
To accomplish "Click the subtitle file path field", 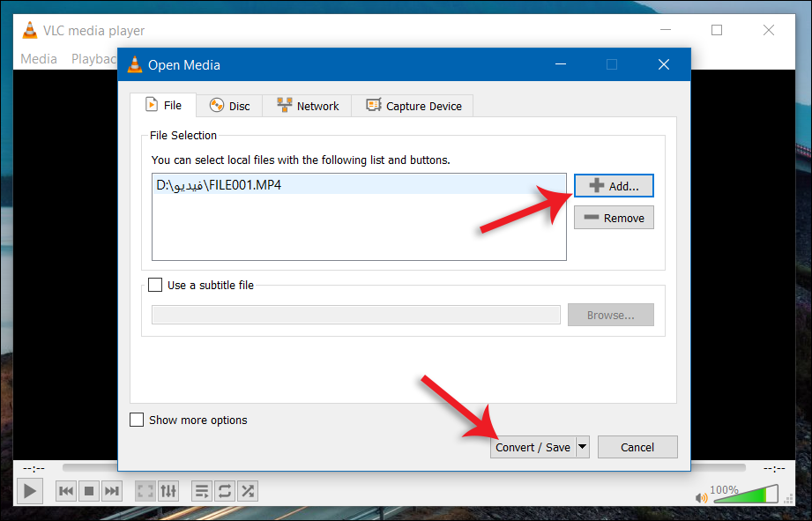I will [356, 315].
